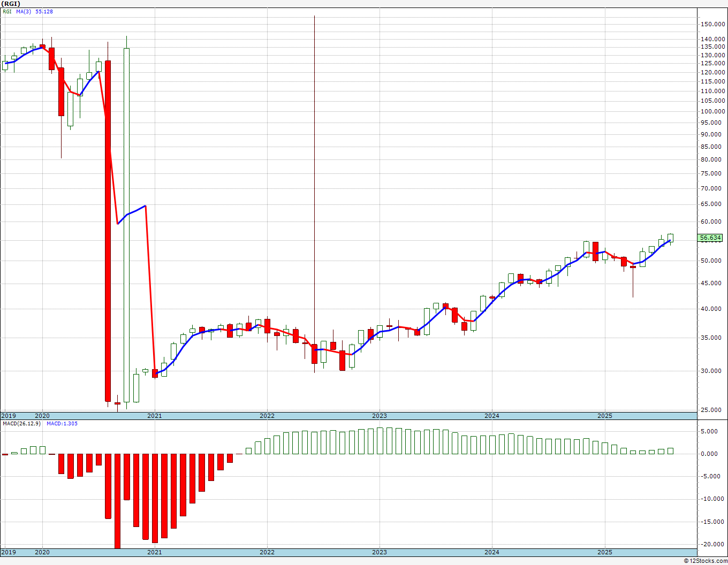Click 2022 on the price chart time axis
The image size is (728, 565).
(267, 416)
